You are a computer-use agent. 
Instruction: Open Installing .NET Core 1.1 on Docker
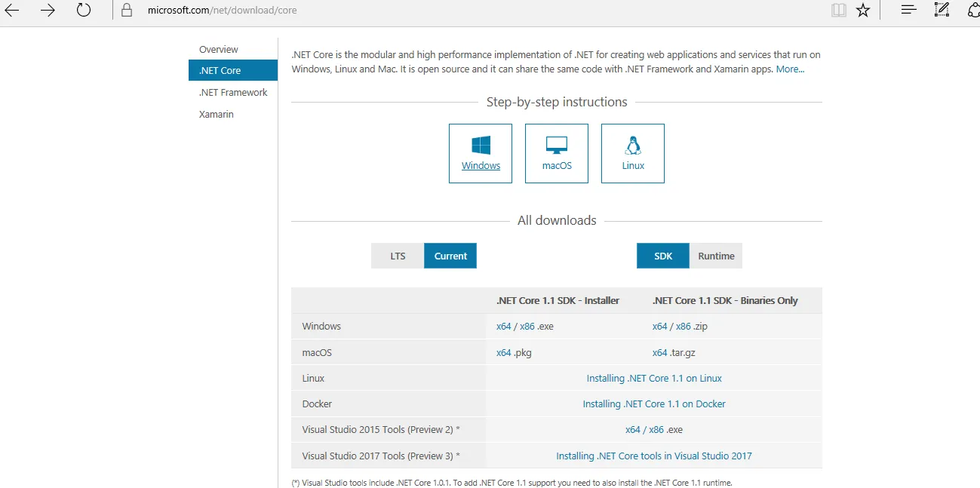[x=654, y=404]
